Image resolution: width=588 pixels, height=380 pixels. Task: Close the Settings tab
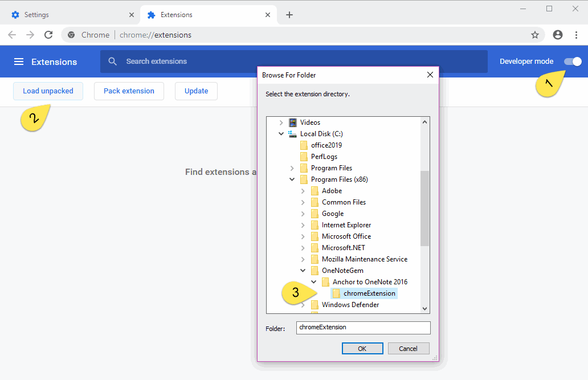[132, 15]
